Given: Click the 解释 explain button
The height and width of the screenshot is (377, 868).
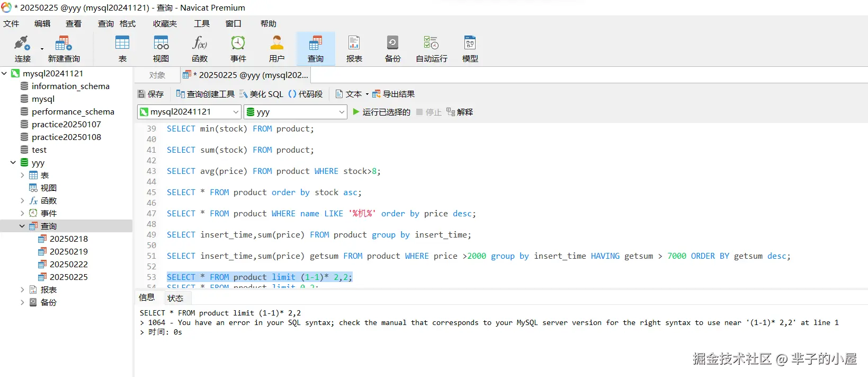Looking at the screenshot, I should pos(460,112).
